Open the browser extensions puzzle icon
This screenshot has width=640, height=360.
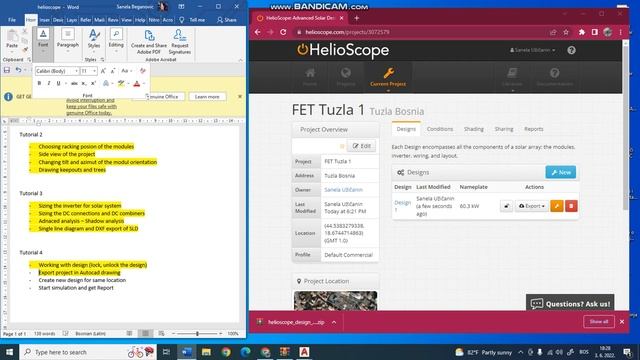582,32
